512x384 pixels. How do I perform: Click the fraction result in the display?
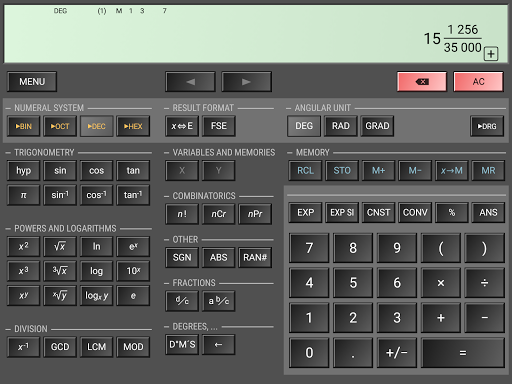click(x=453, y=39)
